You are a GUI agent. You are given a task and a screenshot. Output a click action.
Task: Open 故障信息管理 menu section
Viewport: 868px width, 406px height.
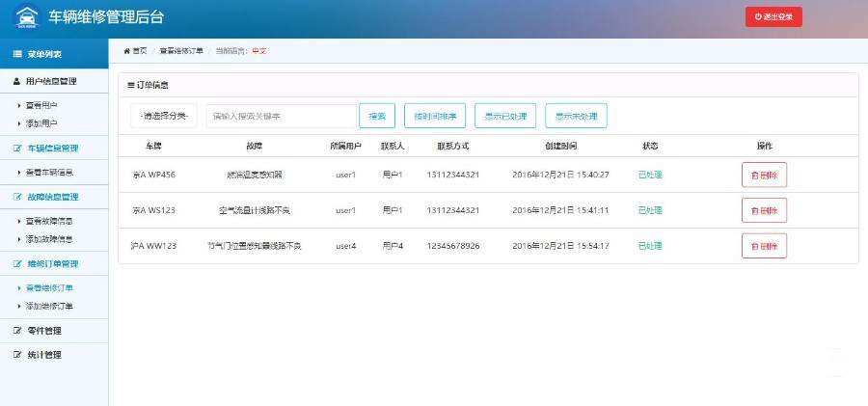pyautogui.click(x=54, y=197)
